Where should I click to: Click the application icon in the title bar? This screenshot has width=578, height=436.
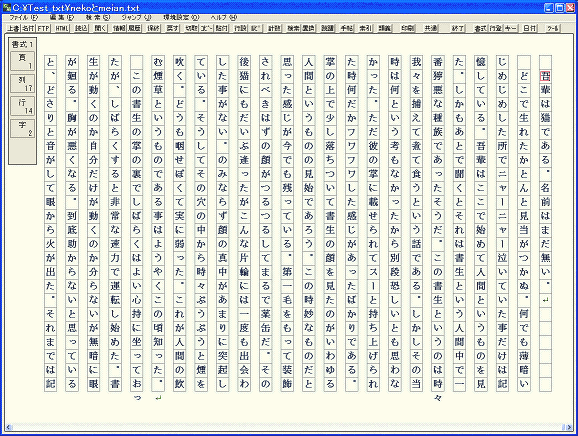click(6, 7)
